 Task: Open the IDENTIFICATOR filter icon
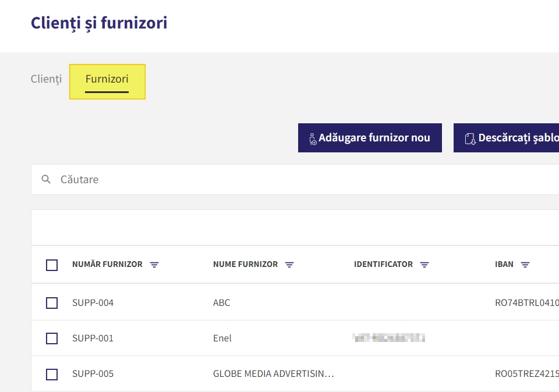point(424,265)
